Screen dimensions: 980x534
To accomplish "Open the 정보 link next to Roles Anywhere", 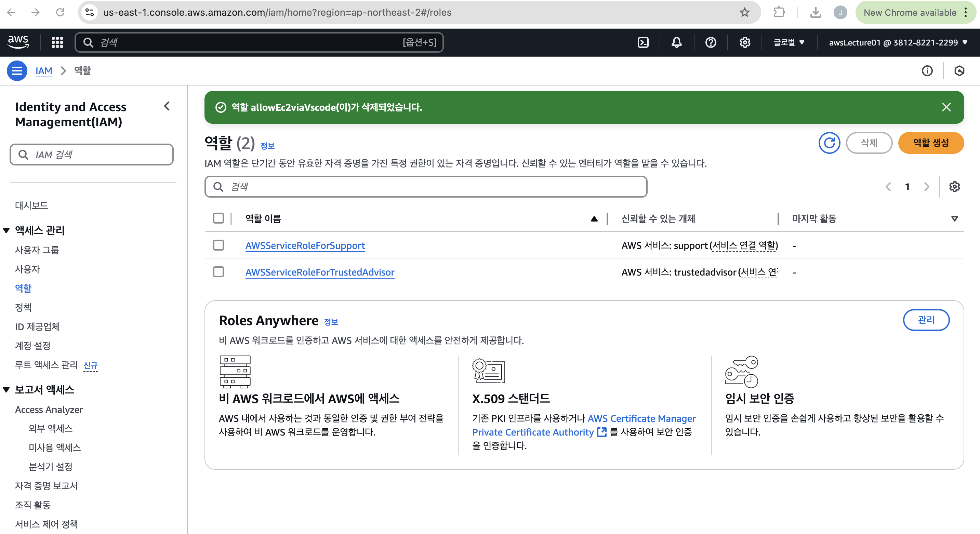I will click(331, 322).
